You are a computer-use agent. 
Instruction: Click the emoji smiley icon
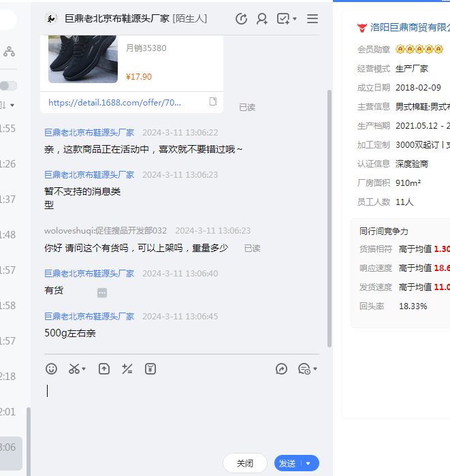(x=52, y=368)
